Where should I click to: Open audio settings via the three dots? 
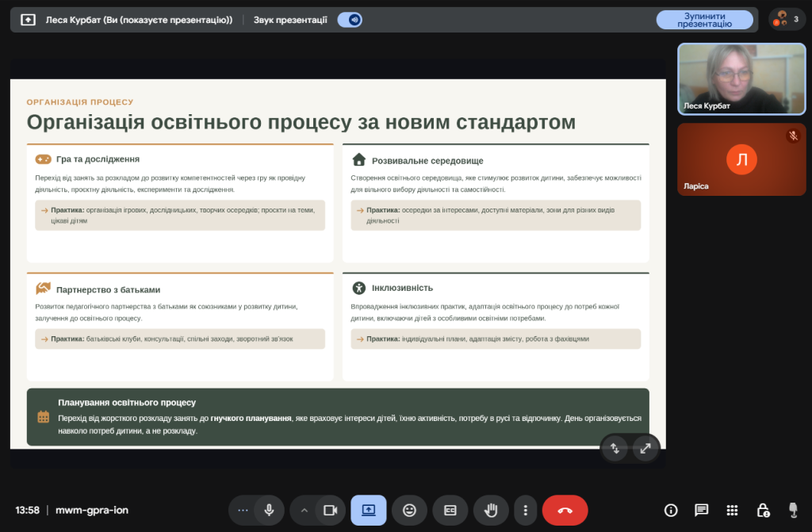tap(243, 510)
